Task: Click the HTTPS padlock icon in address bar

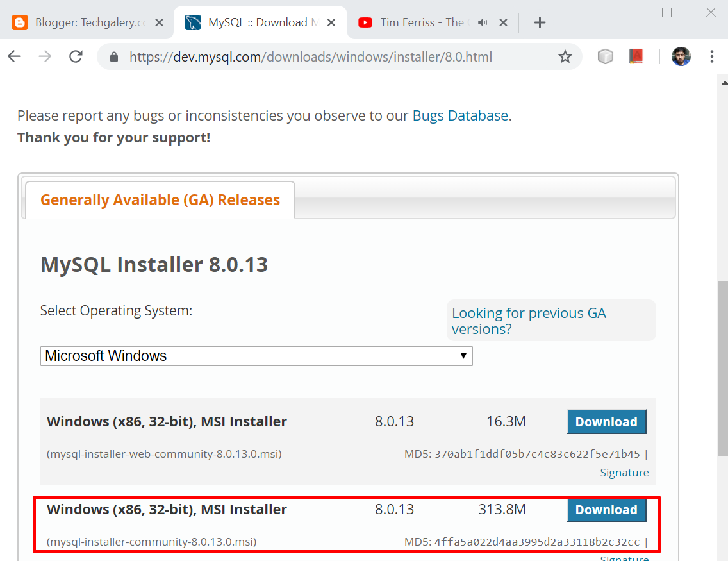Action: coord(113,56)
